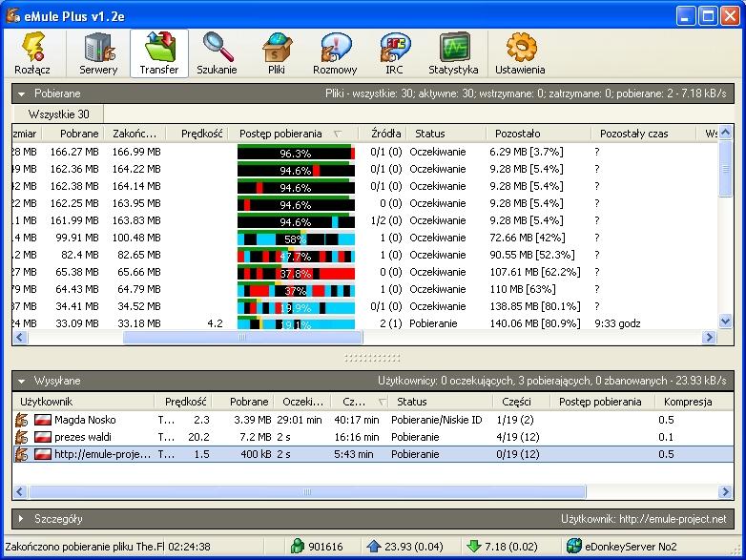Screen dimensions: 746x560
Task: Click the eDonkeyServer No2 status entry
Action: coord(631,547)
